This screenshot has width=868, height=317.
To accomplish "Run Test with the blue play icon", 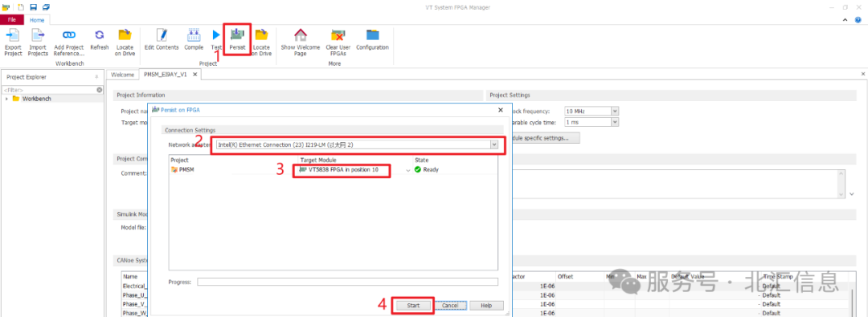I will (216, 40).
